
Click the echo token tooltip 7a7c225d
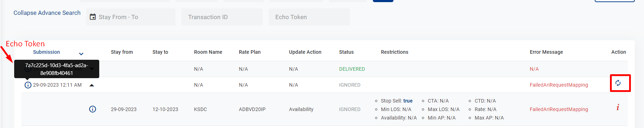coord(57,69)
